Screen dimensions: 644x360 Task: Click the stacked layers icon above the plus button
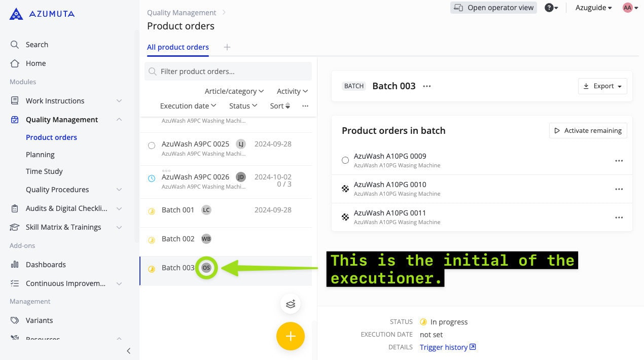[x=291, y=304]
